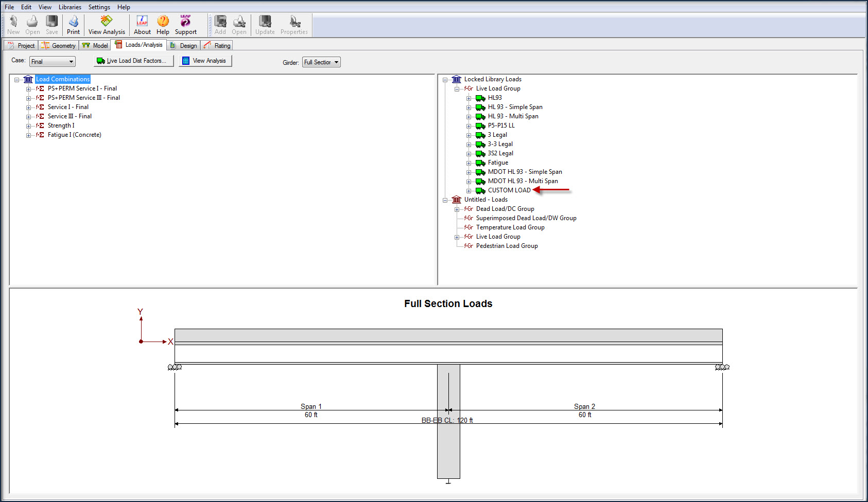
Task: Expand the Fatigue I (Concrete) node
Action: (x=29, y=135)
